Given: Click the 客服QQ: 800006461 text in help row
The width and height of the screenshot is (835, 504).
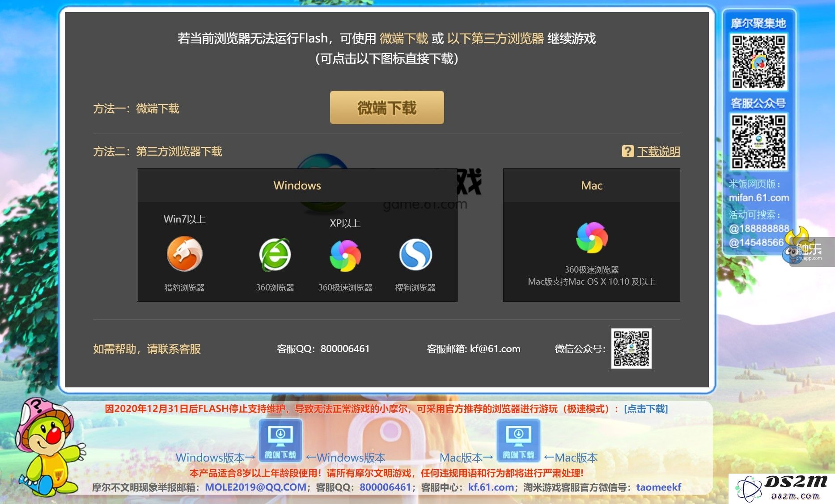Looking at the screenshot, I should tap(323, 349).
